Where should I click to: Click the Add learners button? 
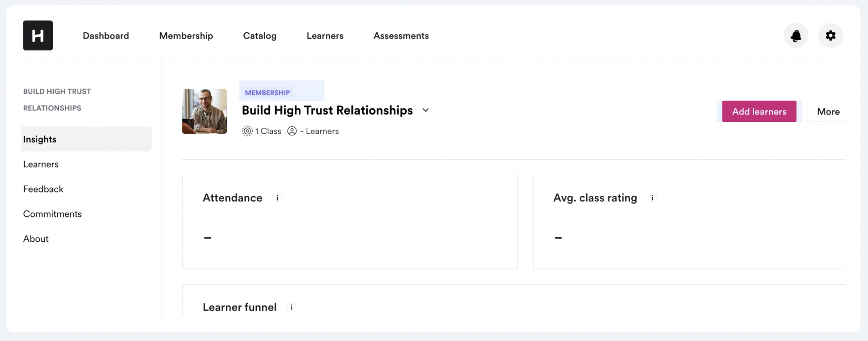click(x=759, y=111)
